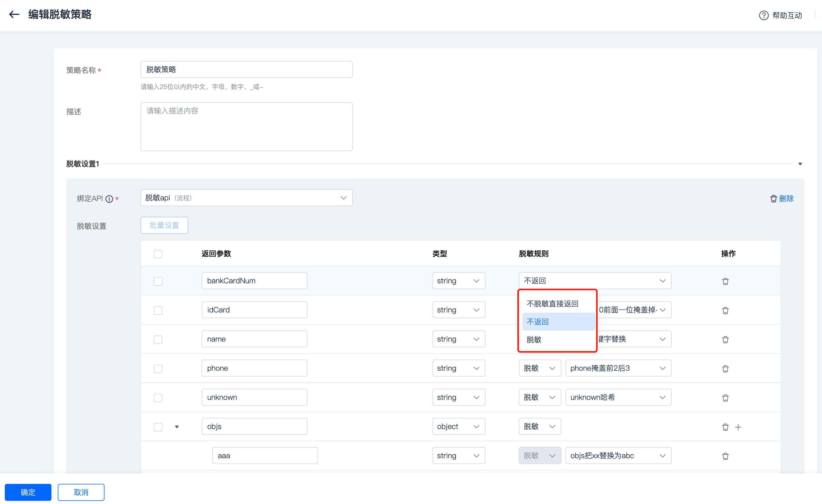The width and height of the screenshot is (822, 504).
Task: Toggle the select-all header checkbox
Action: coord(158,254)
